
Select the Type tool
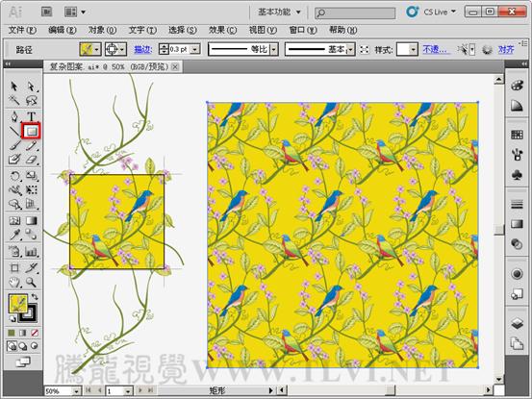click(x=31, y=116)
